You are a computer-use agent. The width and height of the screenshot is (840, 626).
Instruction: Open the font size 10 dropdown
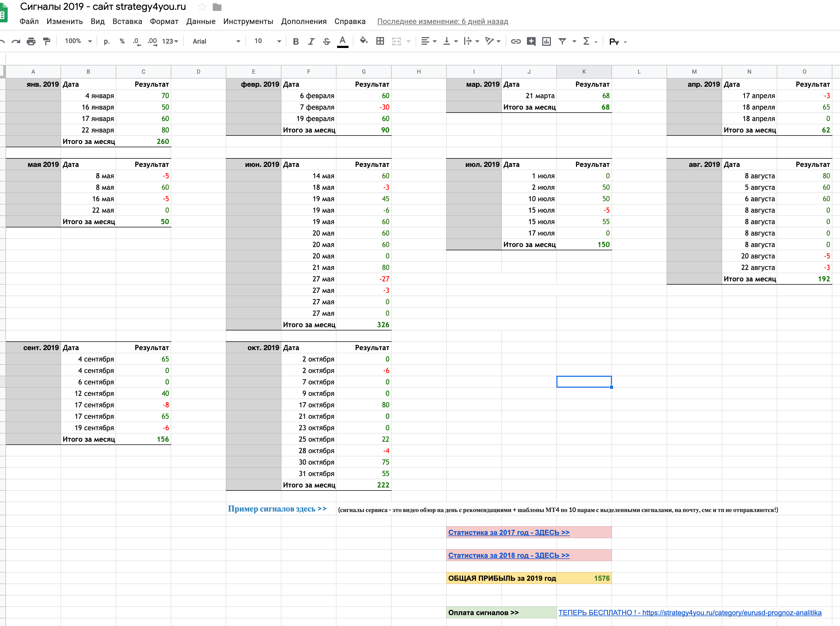coord(268,41)
